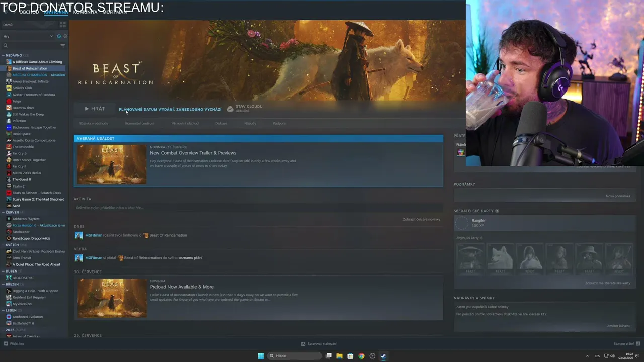Open the MGFITMAN profile tab
The height and width of the screenshot is (362, 644).
point(114,12)
